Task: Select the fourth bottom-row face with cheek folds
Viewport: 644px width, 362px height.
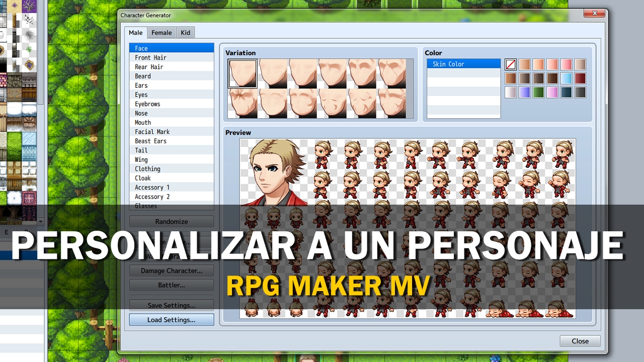Action: coord(332,103)
